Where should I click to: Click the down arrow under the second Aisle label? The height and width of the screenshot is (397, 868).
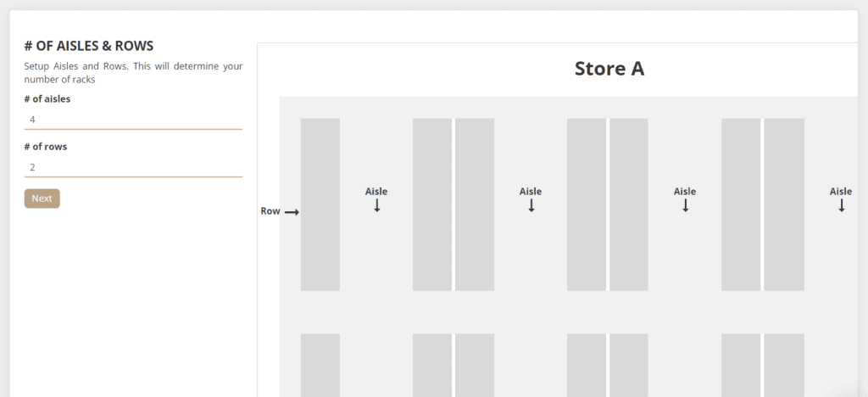click(531, 206)
